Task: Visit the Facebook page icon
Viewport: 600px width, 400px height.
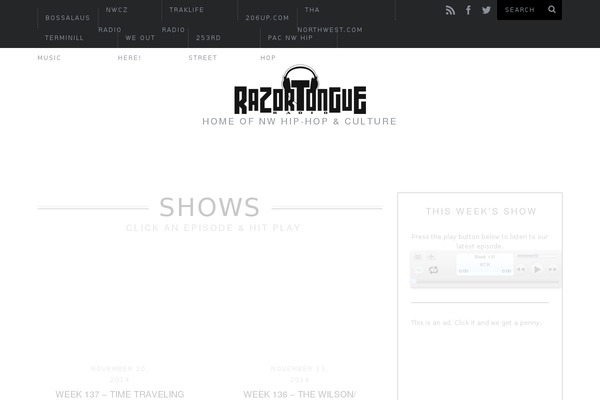Action: click(x=468, y=10)
